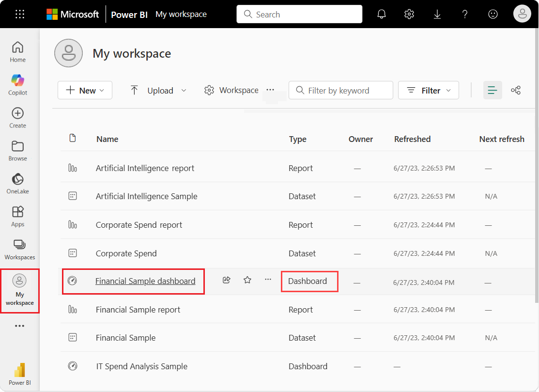The height and width of the screenshot is (392, 539).
Task: Open Copilot from the left navigation
Action: [x=18, y=84]
